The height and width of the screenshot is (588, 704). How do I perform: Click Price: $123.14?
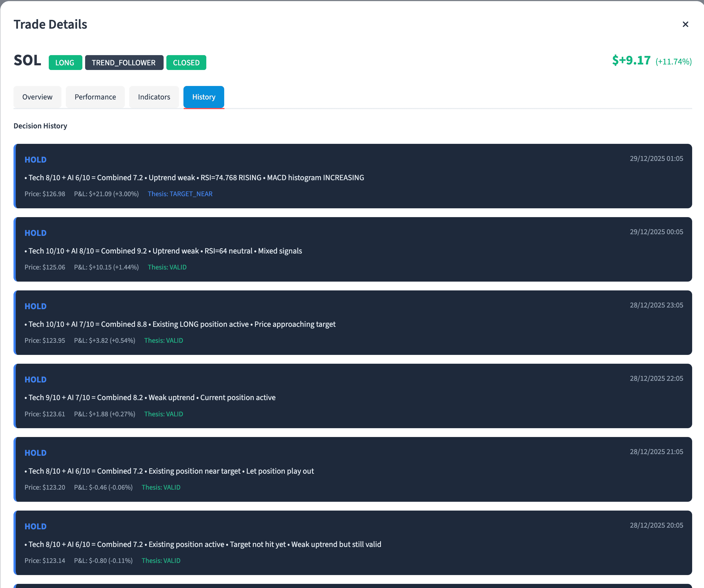45,561
